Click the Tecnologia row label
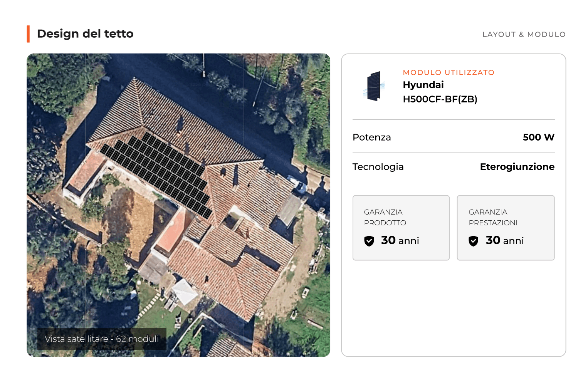Screen dimensions: 588x379 (x=378, y=167)
